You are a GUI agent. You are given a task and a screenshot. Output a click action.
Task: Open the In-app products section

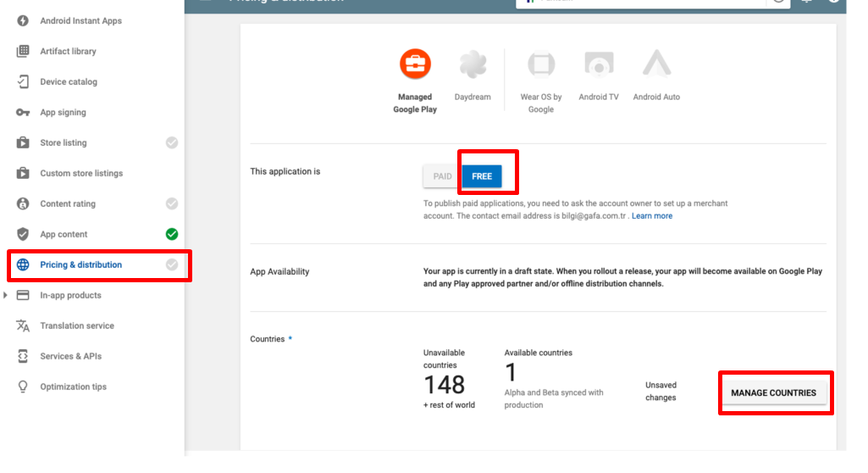click(71, 295)
